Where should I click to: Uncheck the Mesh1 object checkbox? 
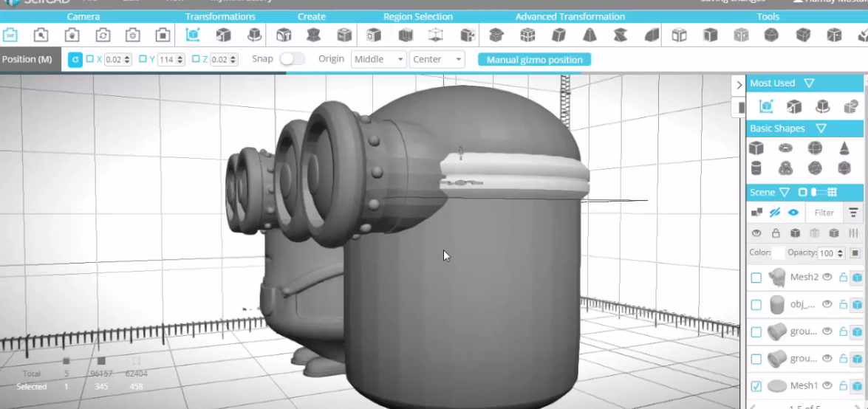coord(756,386)
